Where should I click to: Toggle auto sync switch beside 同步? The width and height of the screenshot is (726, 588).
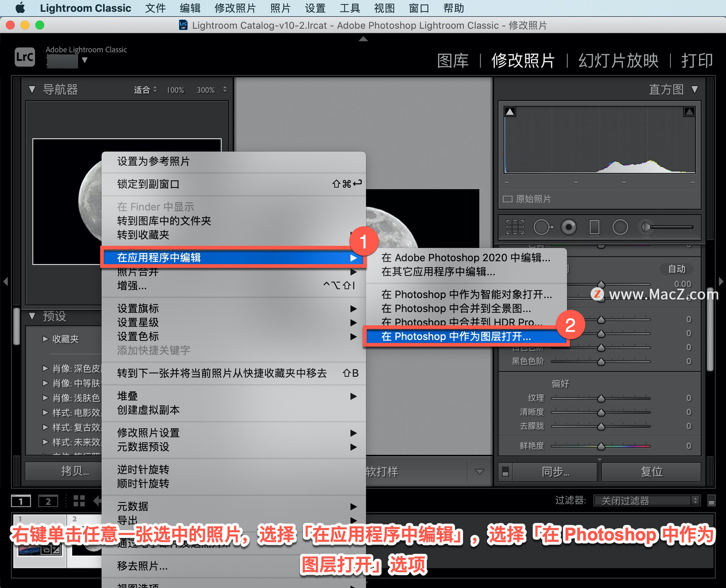pyautogui.click(x=505, y=472)
